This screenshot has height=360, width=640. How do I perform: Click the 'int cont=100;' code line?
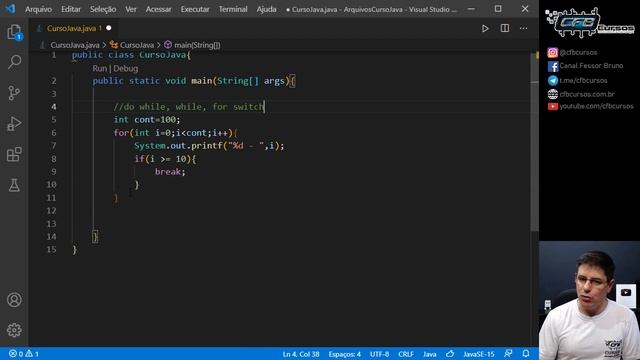tap(147, 120)
